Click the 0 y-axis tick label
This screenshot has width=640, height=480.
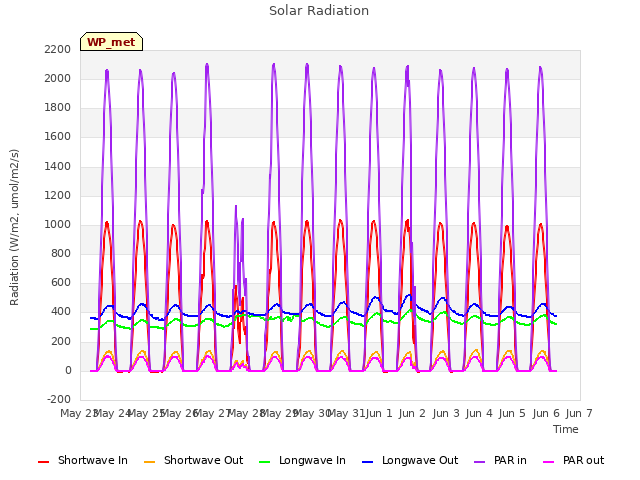click(68, 371)
